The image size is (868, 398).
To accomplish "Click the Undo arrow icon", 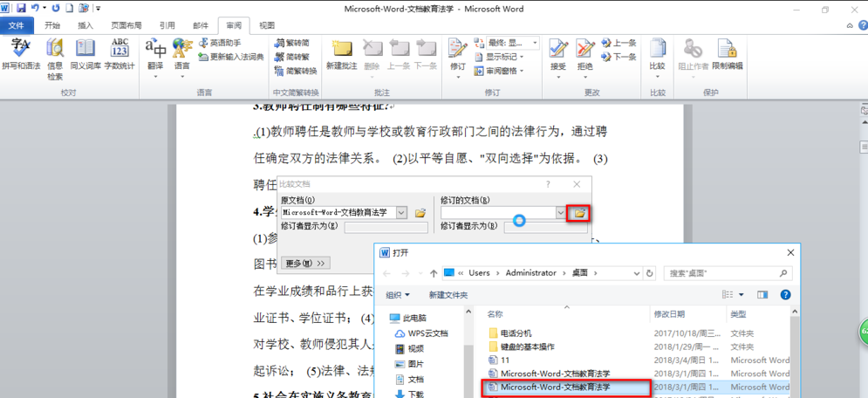I will [x=36, y=9].
